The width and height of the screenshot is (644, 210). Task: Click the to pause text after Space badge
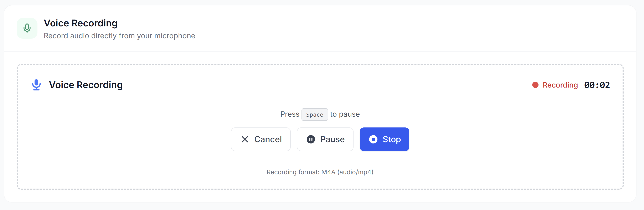pyautogui.click(x=345, y=114)
